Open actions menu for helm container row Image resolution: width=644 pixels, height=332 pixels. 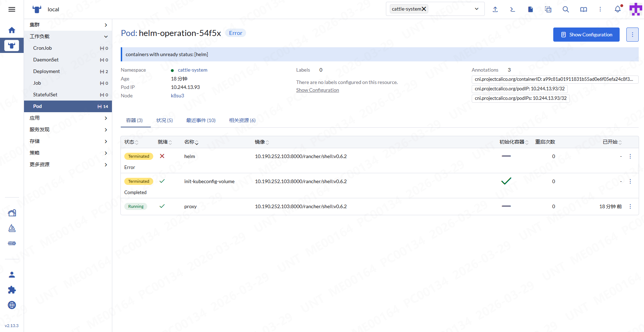pos(630,156)
